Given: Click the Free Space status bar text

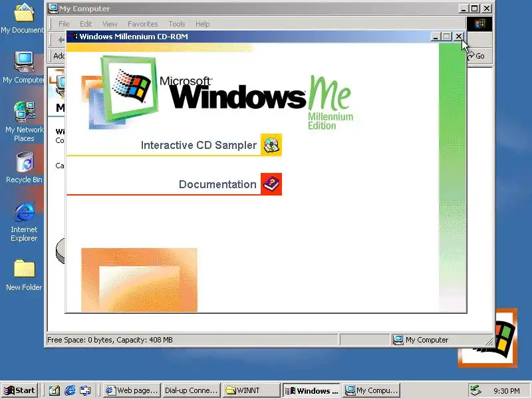Looking at the screenshot, I should [110, 340].
